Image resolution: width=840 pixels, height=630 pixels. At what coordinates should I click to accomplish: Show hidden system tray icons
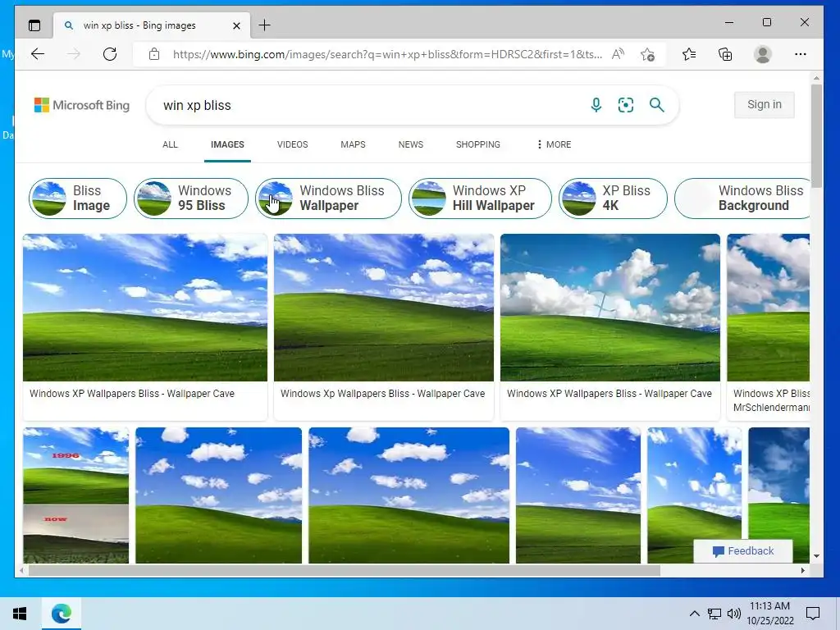click(x=694, y=614)
